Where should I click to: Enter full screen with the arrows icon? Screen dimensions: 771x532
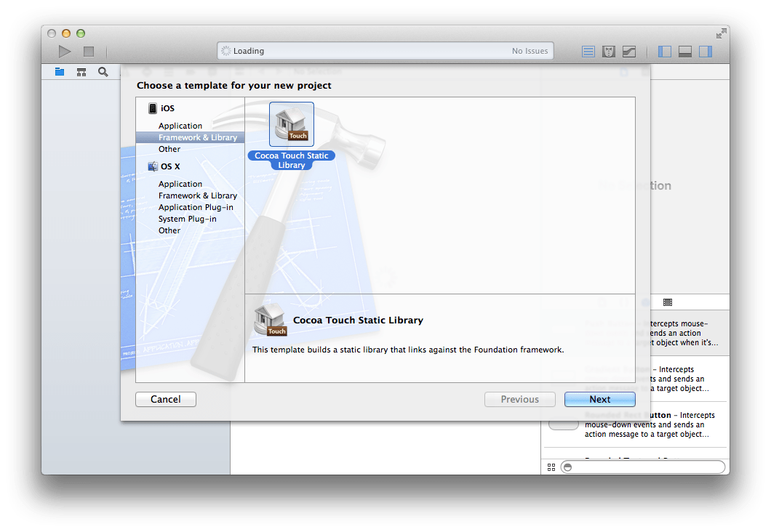pyautogui.click(x=722, y=33)
